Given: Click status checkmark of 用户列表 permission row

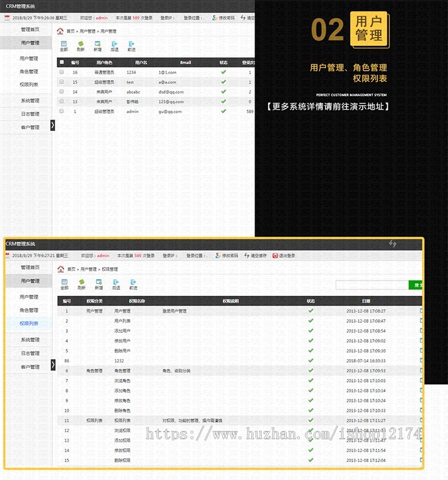Looking at the screenshot, I should [311, 320].
